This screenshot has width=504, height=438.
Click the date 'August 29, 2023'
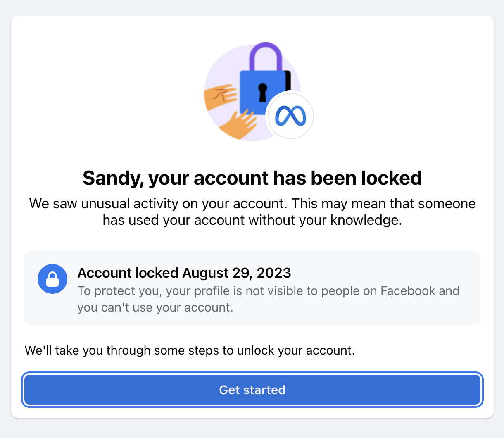pyautogui.click(x=237, y=273)
